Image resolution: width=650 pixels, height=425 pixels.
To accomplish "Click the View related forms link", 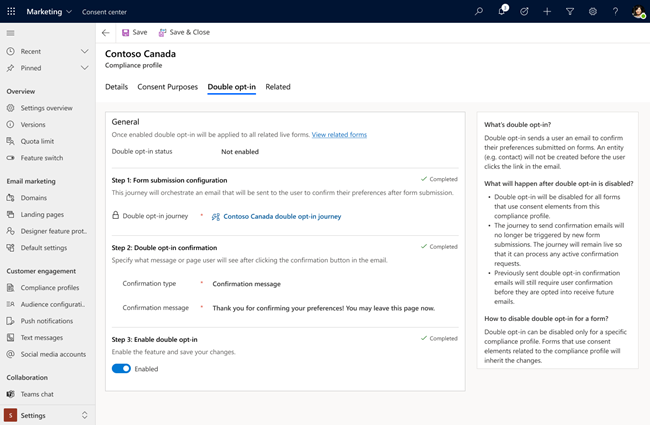I will click(339, 135).
